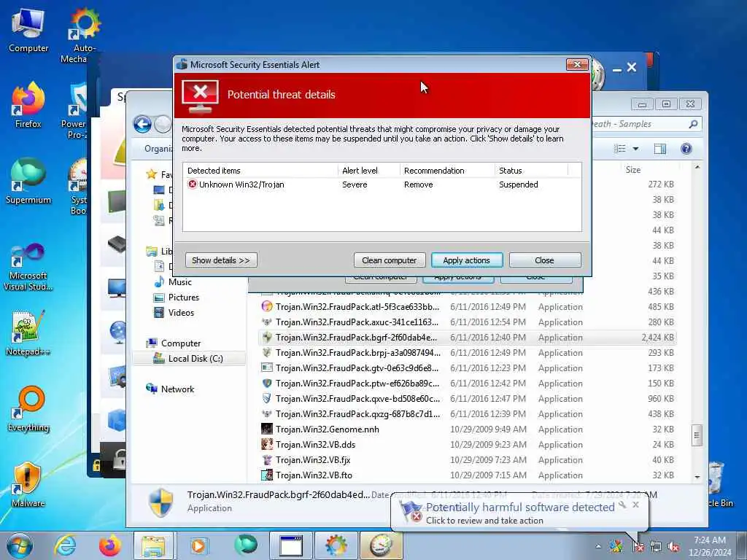The width and height of the screenshot is (747, 560).
Task: Click the network tray icon
Action: 656,547
